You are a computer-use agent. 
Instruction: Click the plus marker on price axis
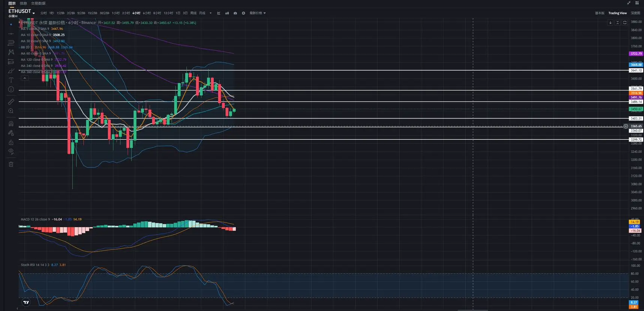pyautogui.click(x=626, y=126)
